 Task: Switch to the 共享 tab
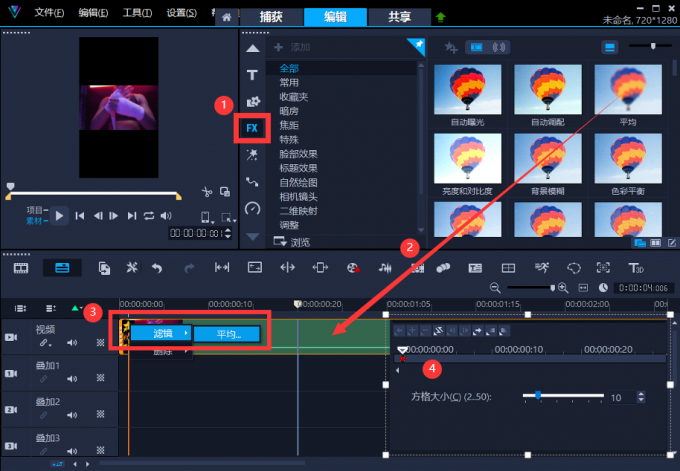[x=399, y=17]
